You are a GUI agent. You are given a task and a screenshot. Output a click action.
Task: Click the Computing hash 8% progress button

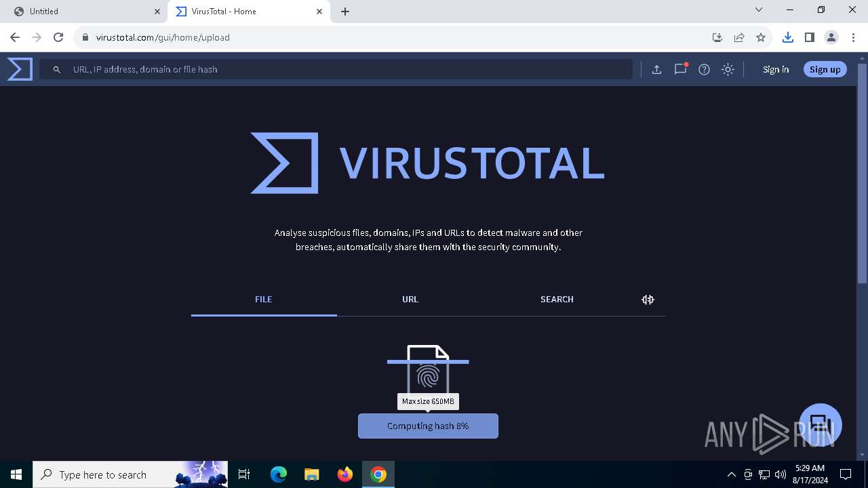click(x=428, y=426)
